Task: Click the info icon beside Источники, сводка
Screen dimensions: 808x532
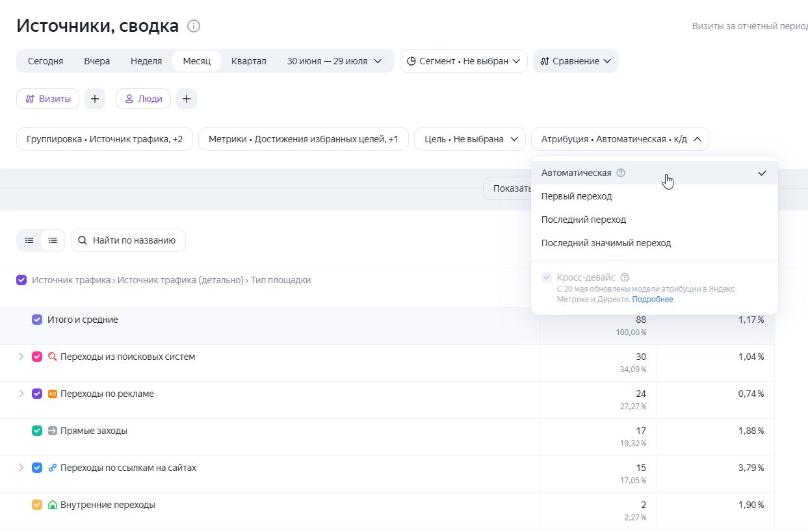Action: [x=194, y=26]
